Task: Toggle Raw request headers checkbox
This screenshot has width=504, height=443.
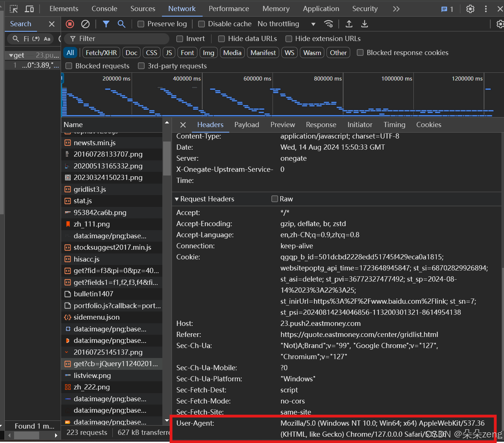Action: 275,199
